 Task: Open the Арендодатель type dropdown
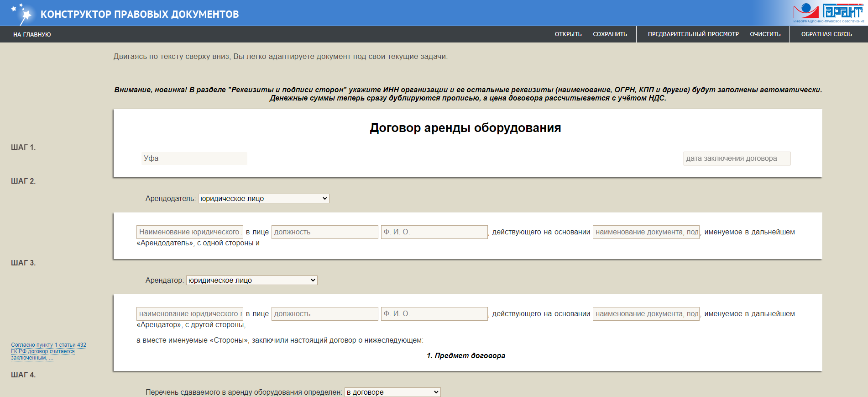point(263,199)
